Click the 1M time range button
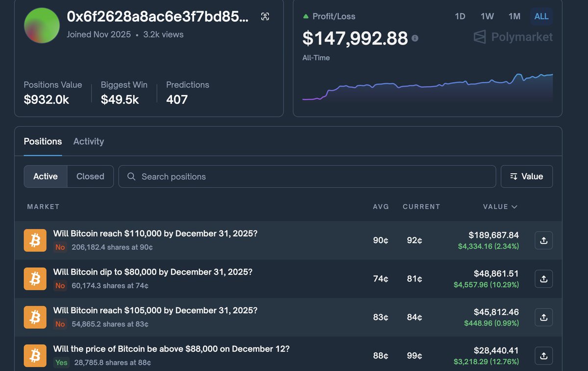 click(514, 16)
